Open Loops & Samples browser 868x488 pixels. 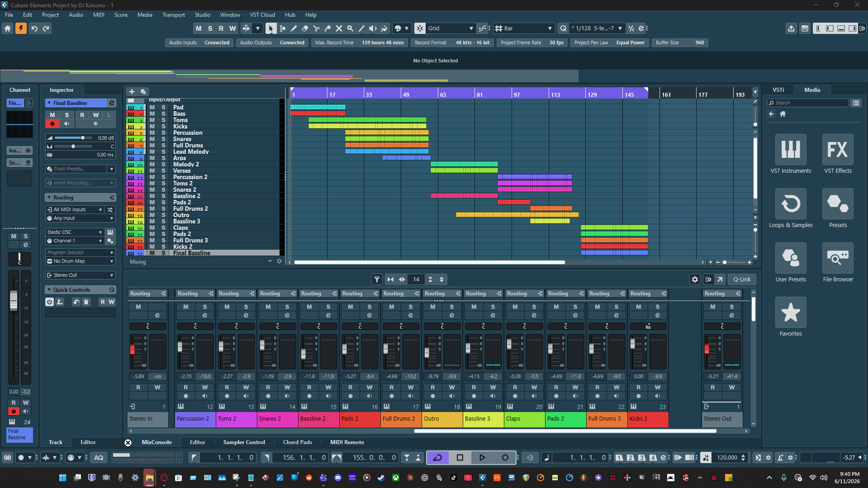[791, 208]
